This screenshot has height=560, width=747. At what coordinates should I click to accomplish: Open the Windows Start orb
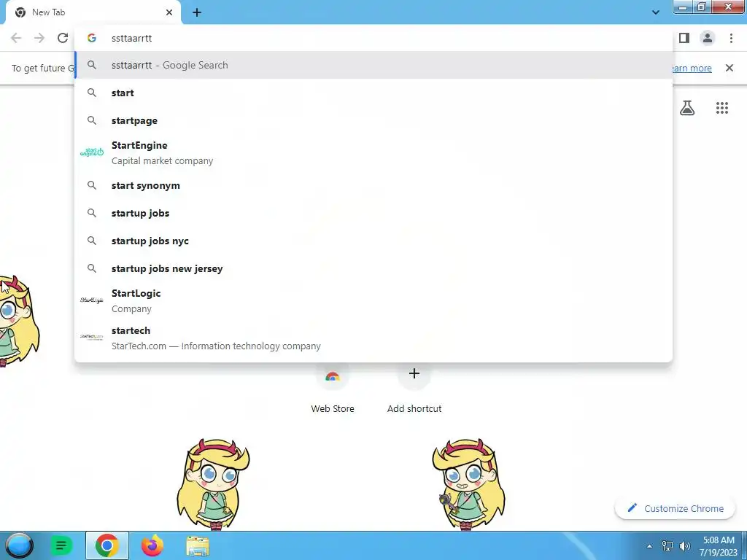(19, 545)
